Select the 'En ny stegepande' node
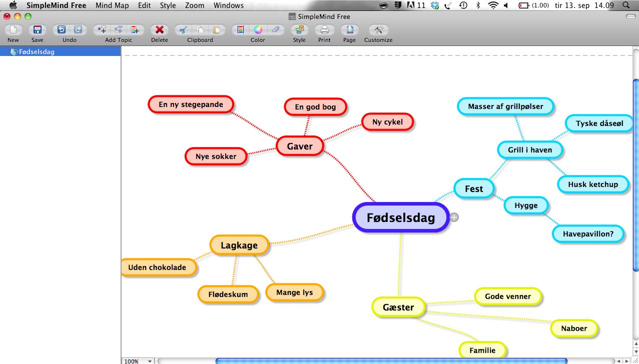This screenshot has width=639, height=364. pos(191,104)
